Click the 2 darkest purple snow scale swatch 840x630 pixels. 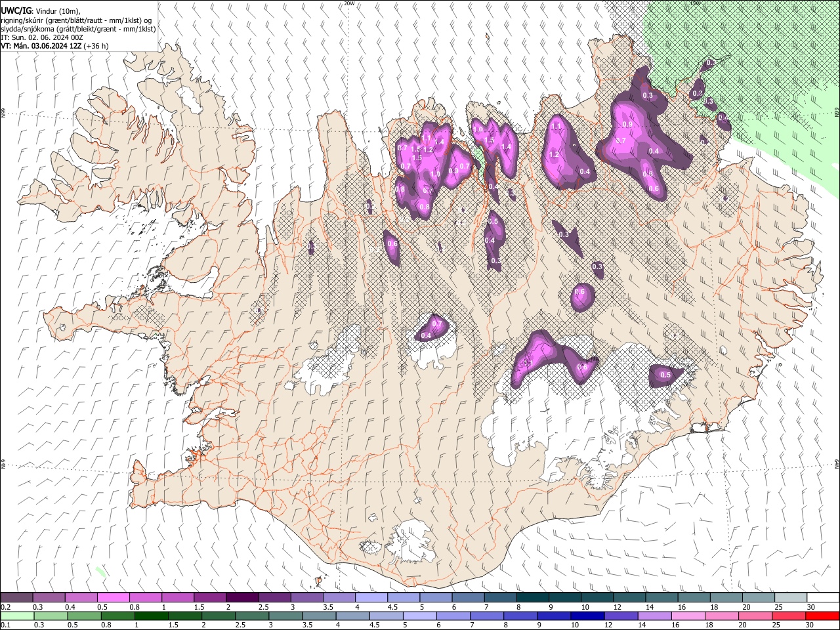[x=241, y=598]
